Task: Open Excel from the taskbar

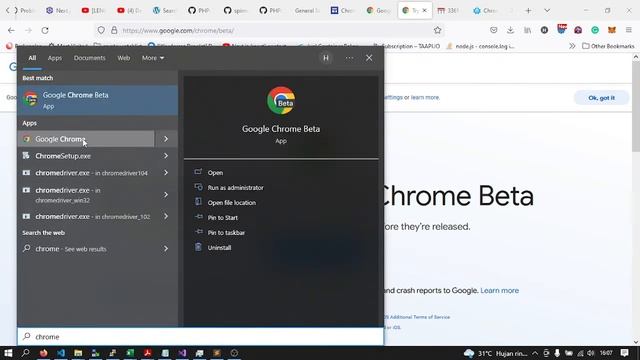Action: coord(130,353)
